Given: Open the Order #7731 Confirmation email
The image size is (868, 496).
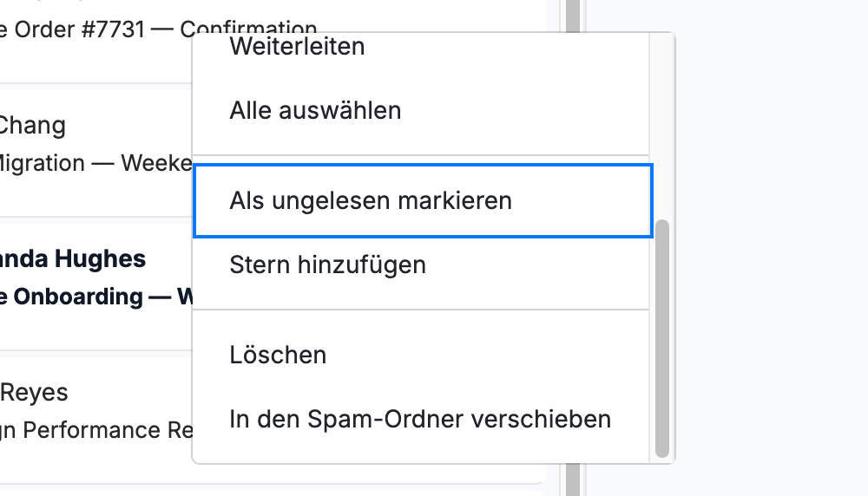Looking at the screenshot, I should pyautogui.click(x=158, y=29).
